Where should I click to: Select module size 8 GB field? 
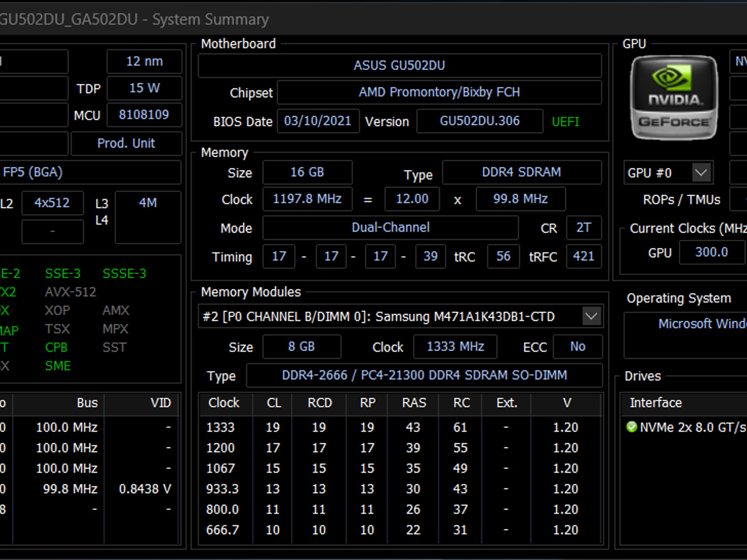[302, 346]
